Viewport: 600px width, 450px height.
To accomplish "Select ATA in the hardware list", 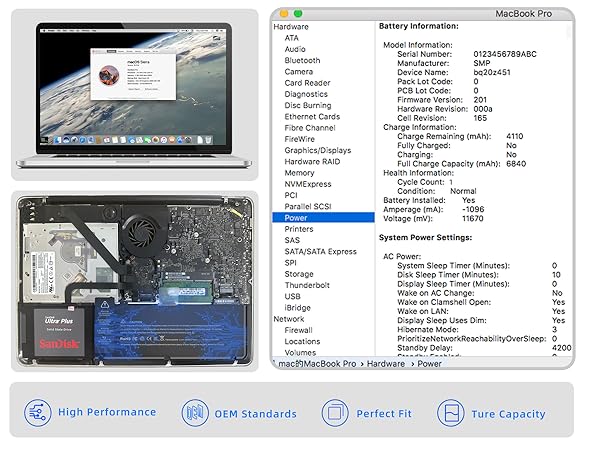I will (292, 38).
